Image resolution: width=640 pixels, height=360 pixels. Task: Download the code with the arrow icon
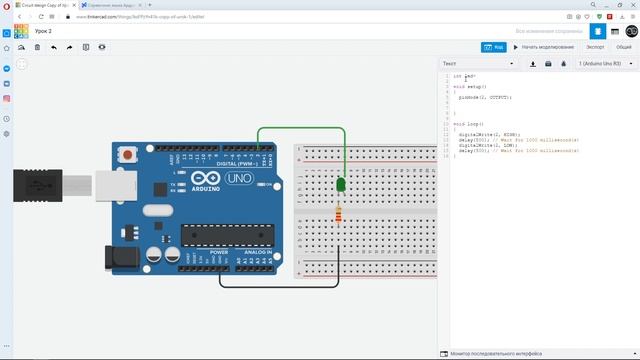[533, 64]
